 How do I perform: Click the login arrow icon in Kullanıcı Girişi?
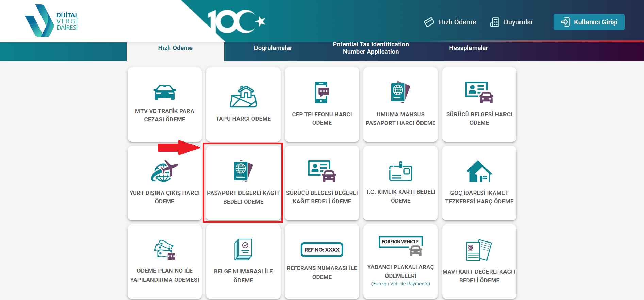click(x=565, y=22)
